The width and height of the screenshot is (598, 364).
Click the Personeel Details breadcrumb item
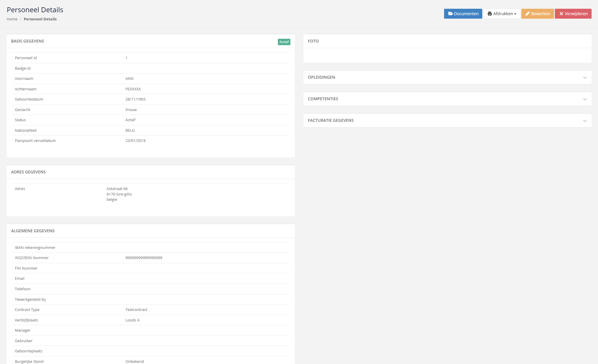[40, 19]
